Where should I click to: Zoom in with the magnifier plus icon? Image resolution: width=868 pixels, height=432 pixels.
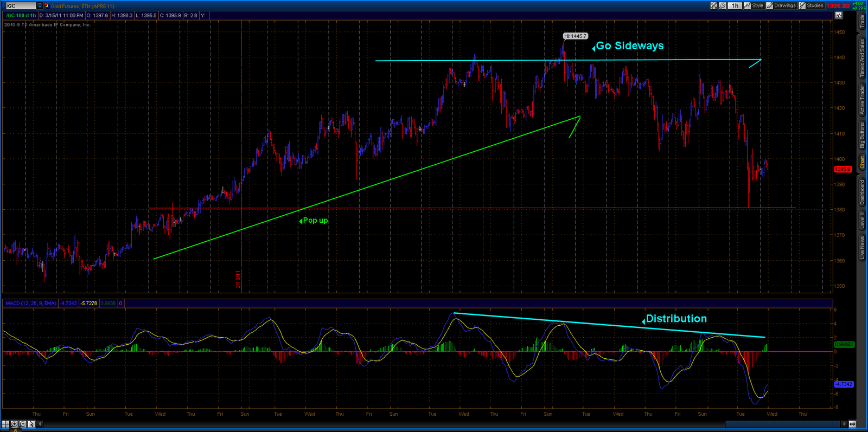(x=14, y=424)
